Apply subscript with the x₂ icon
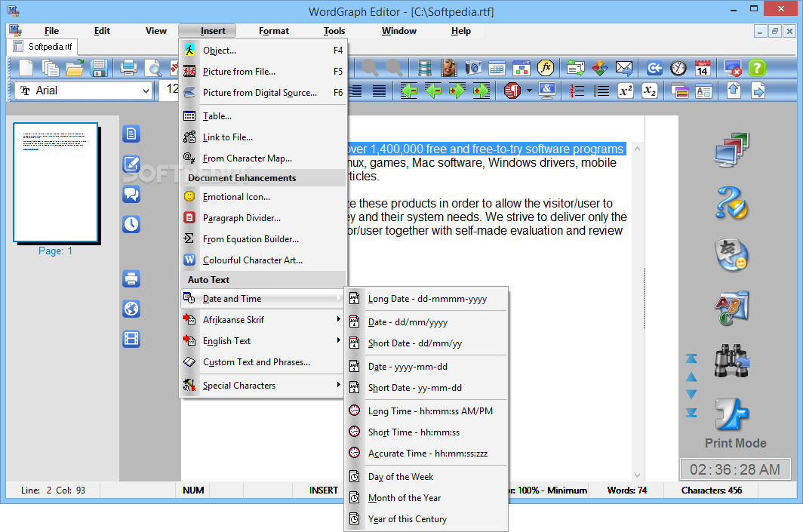The width and height of the screenshot is (803, 532). coord(649,91)
